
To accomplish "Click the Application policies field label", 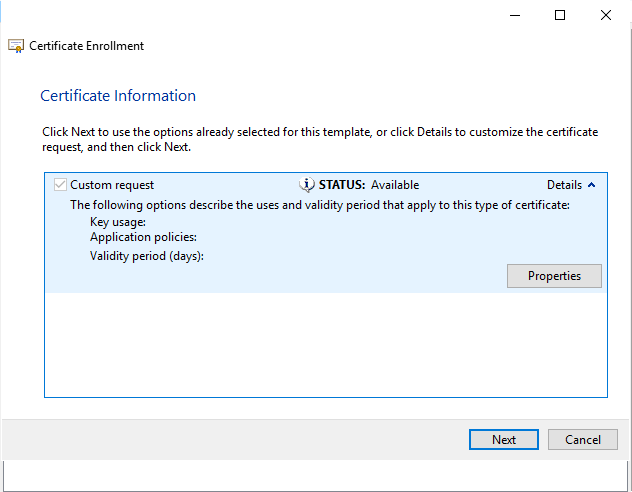I will (143, 238).
